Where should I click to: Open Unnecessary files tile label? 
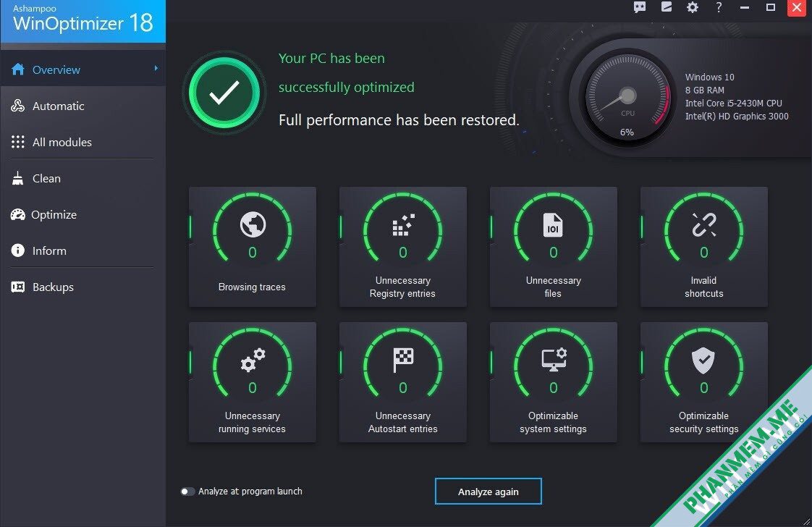click(553, 287)
